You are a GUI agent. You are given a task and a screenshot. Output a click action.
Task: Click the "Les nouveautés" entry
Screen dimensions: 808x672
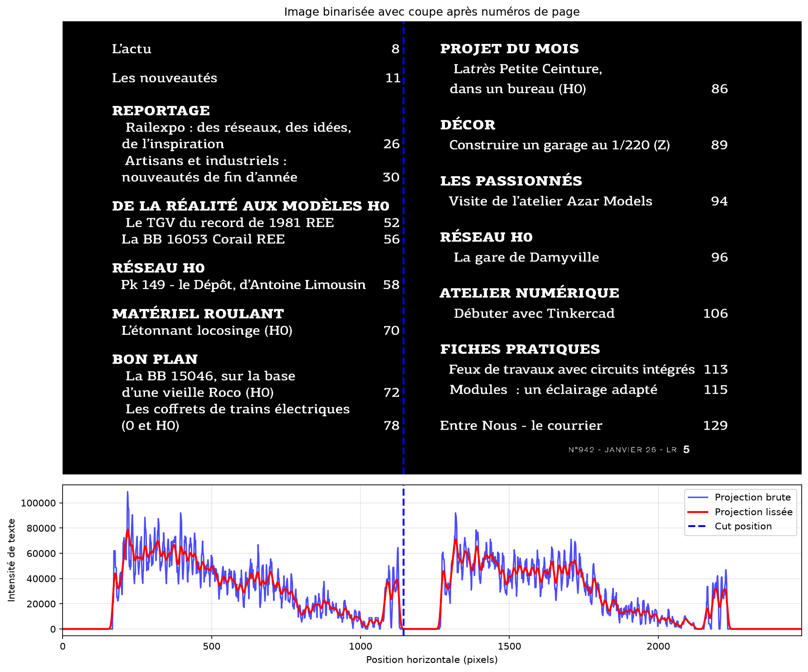point(165,78)
